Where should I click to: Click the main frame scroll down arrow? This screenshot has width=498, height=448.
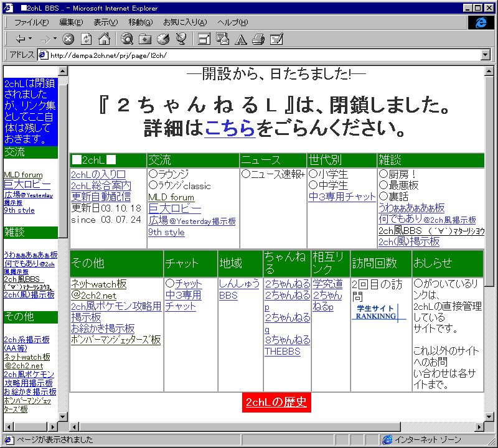[489, 416]
